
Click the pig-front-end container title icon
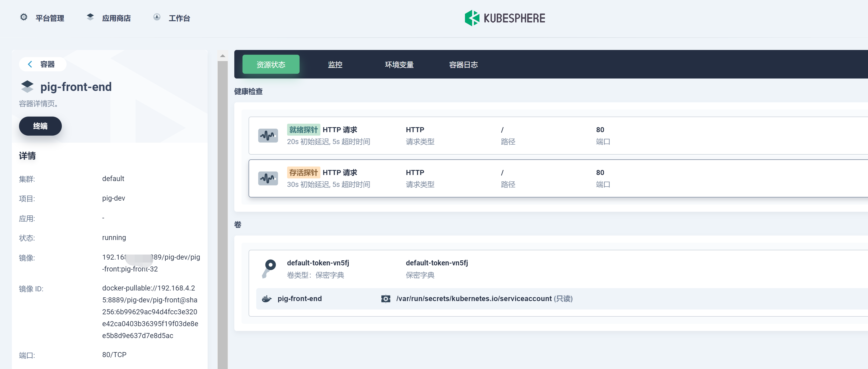27,87
